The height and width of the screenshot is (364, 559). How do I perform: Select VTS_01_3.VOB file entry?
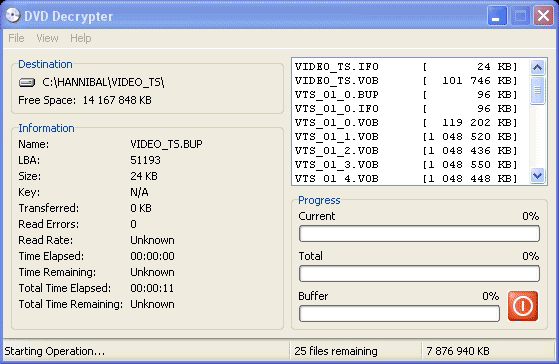406,165
